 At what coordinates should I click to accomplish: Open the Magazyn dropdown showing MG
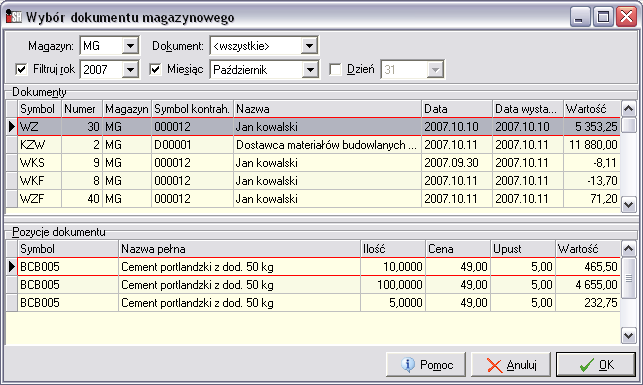pos(130,46)
